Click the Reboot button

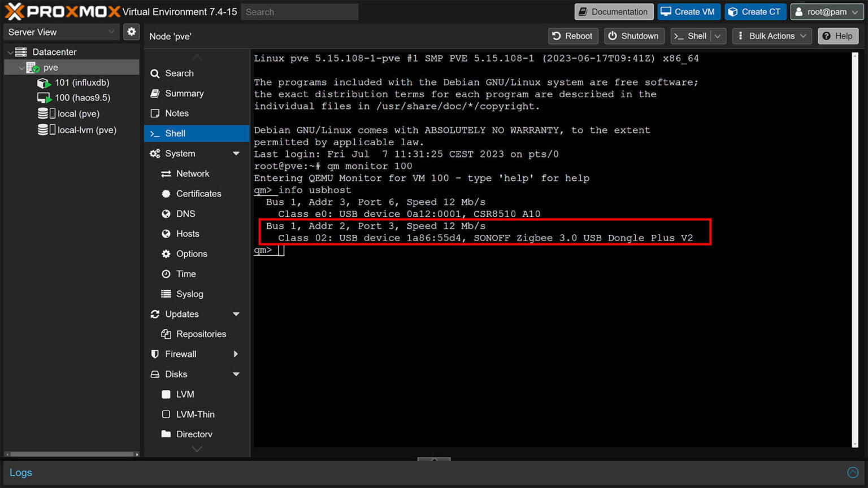pos(572,36)
